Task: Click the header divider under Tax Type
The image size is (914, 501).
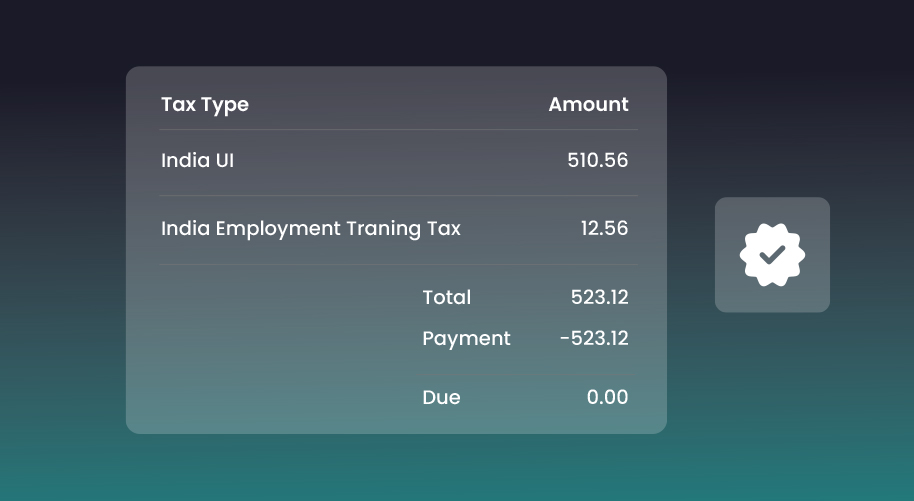Action: click(395, 130)
